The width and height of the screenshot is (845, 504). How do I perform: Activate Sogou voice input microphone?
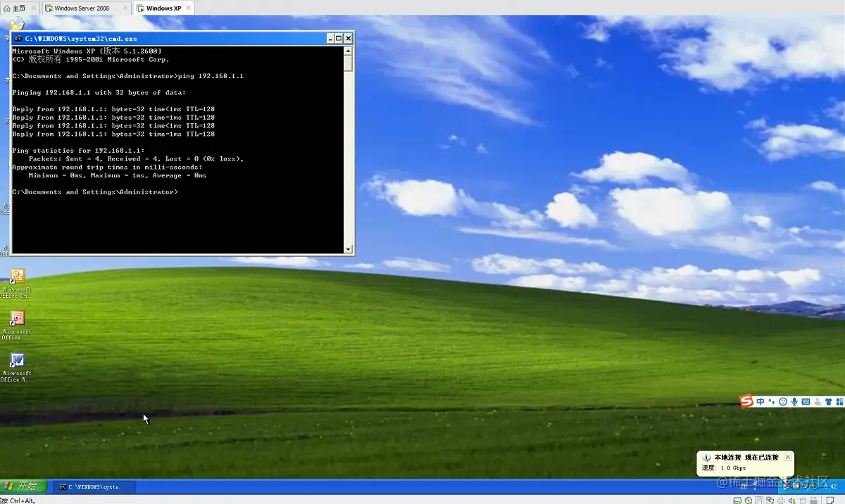point(794,401)
